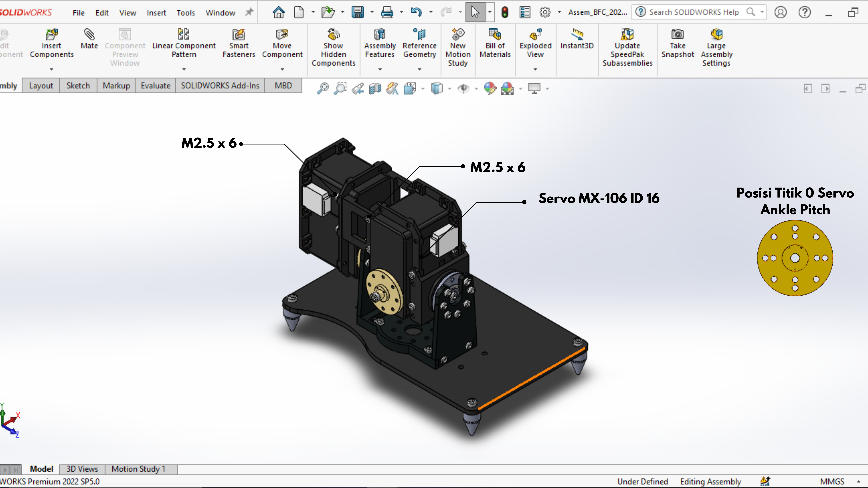Switch to the Evaluate tab
The width and height of the screenshot is (868, 488).
[x=155, y=86]
